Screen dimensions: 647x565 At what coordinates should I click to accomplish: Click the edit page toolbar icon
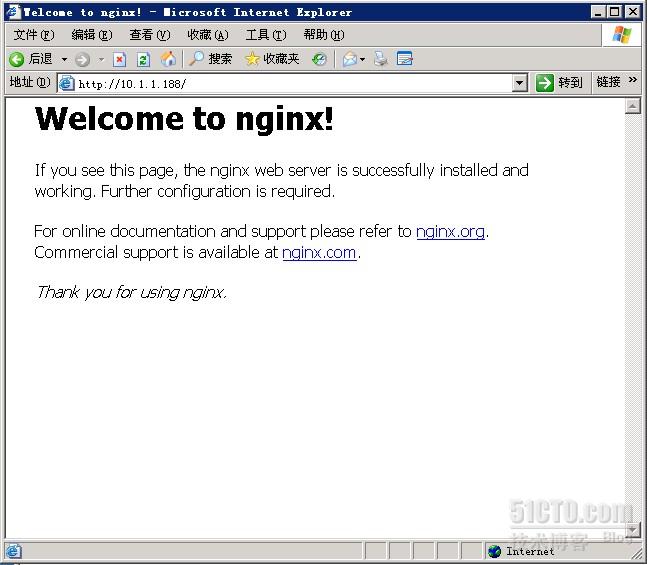(x=405, y=59)
